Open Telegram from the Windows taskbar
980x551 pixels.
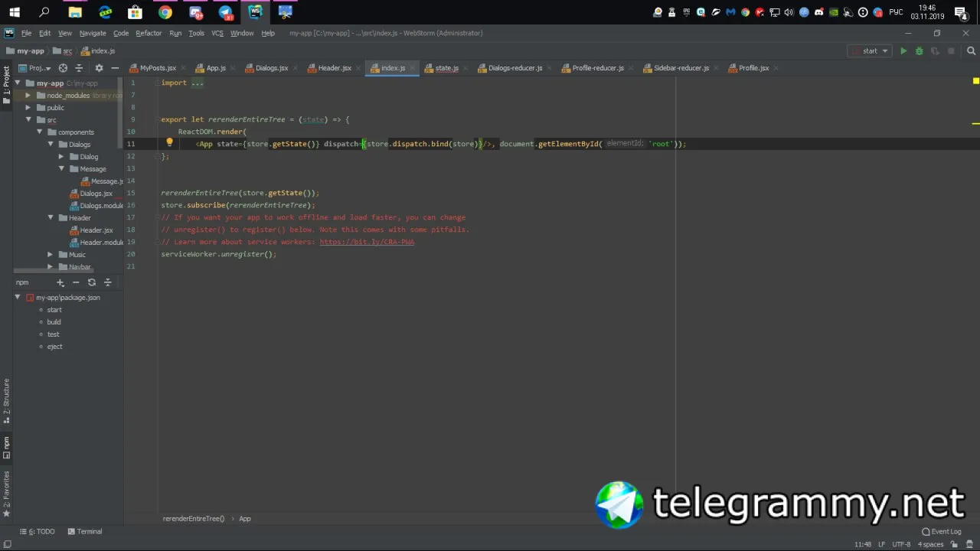click(225, 12)
